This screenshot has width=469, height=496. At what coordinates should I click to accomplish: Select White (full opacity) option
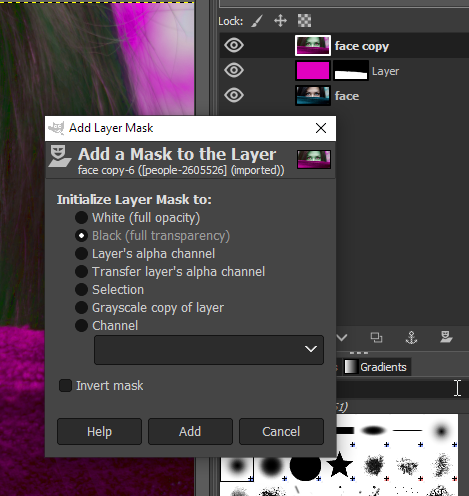[137, 218]
